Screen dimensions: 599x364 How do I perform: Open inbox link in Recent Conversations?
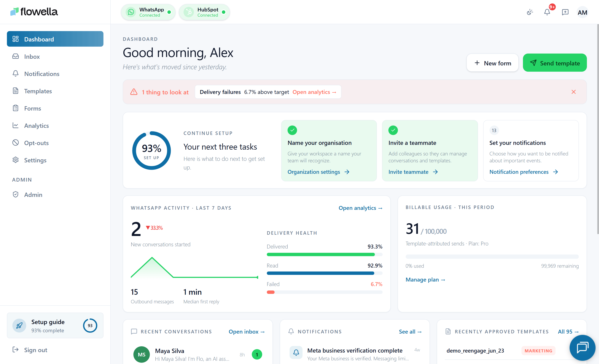click(247, 331)
